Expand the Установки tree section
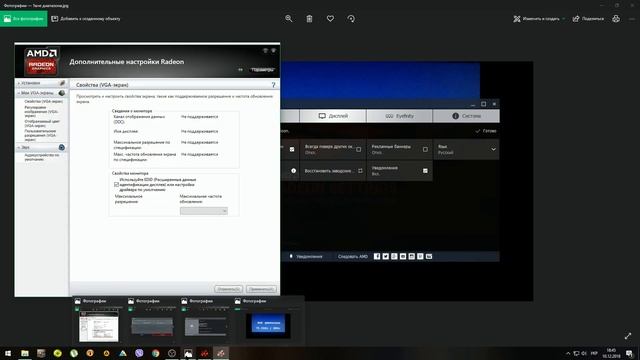This screenshot has height=360, width=640. [18, 83]
